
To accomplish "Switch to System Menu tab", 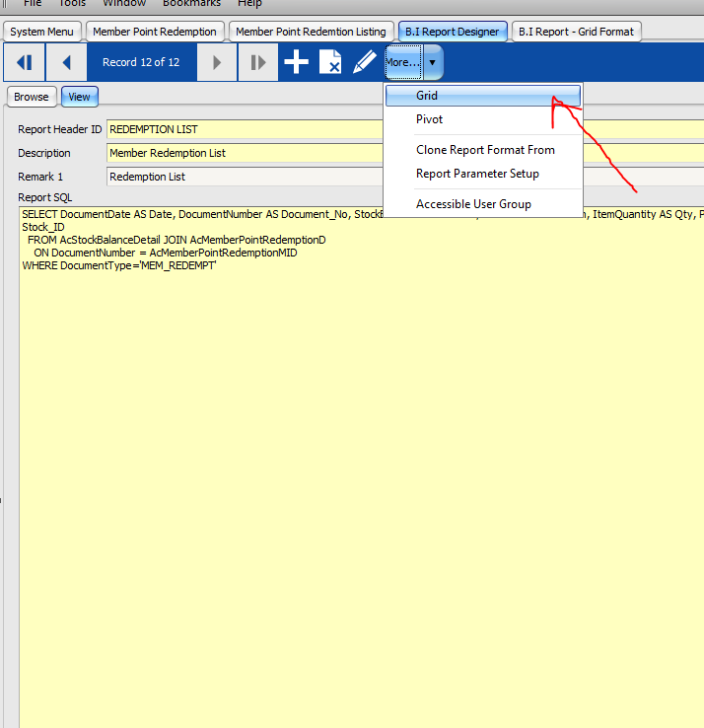I will [41, 32].
